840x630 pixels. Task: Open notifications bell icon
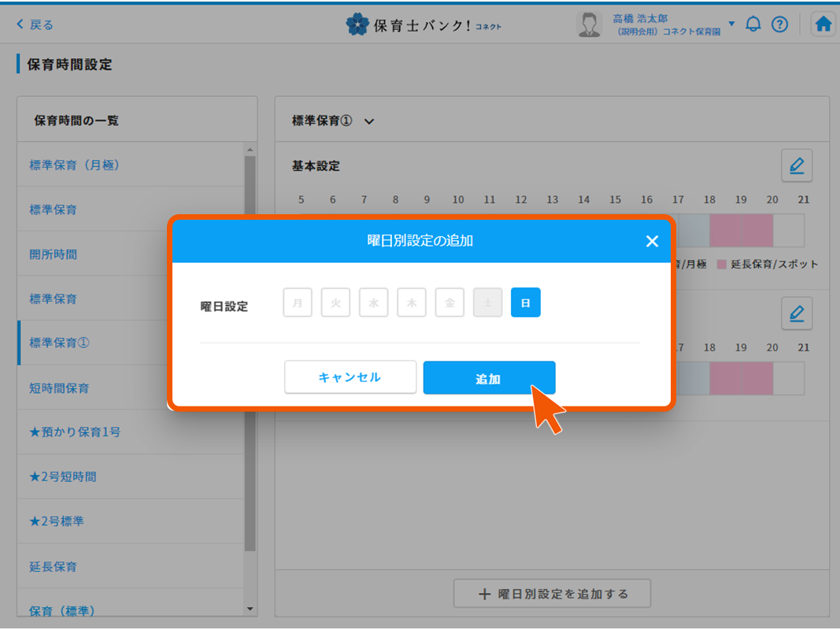(x=753, y=24)
